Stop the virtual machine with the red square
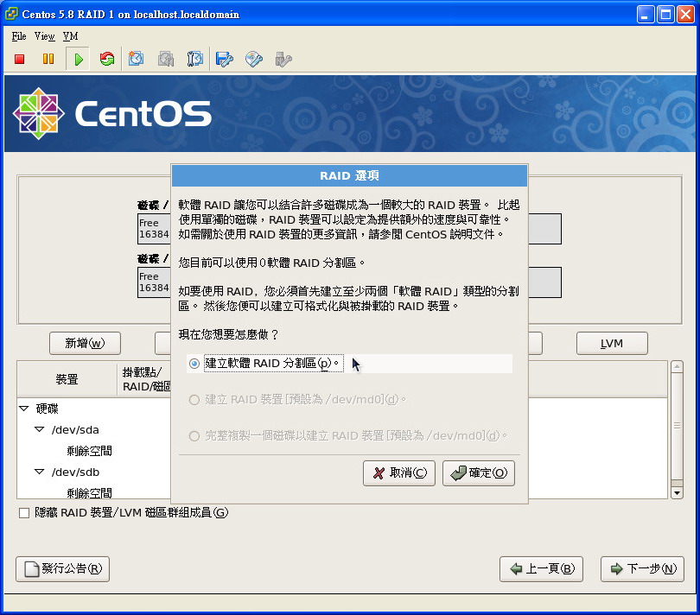Viewport: 700px width, 615px height. pos(19,59)
